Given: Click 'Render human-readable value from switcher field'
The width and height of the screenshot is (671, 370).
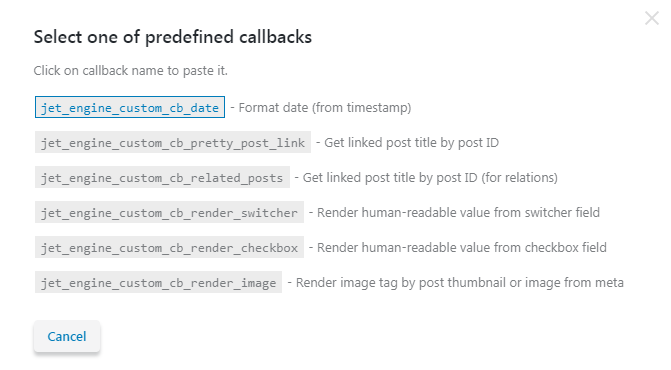Looking at the screenshot, I should pos(458,213).
